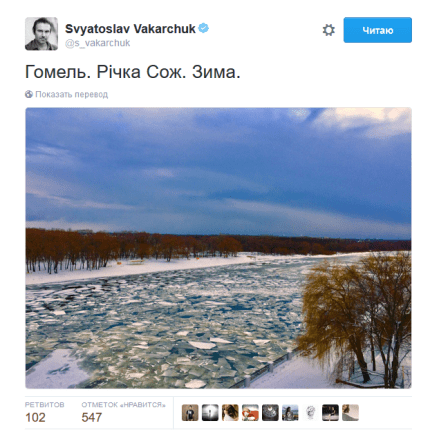This screenshot has width=430, height=430.
Task: Open Svyatoslav Vakarchuk's profile photo
Action: [x=41, y=34]
